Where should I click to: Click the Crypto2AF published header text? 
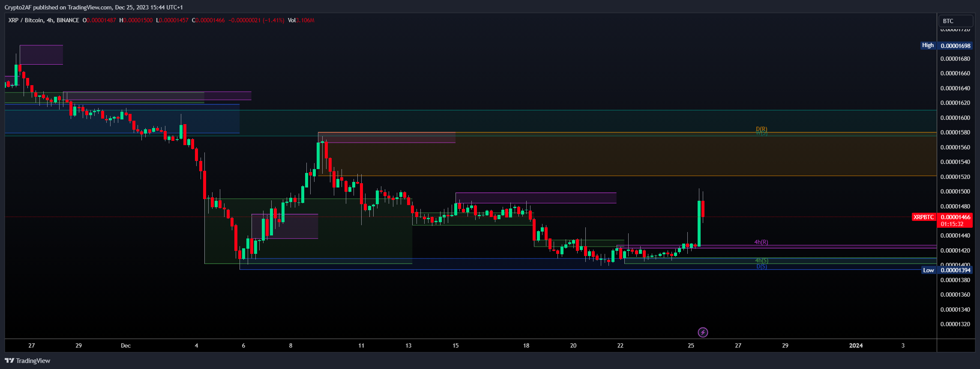click(93, 7)
